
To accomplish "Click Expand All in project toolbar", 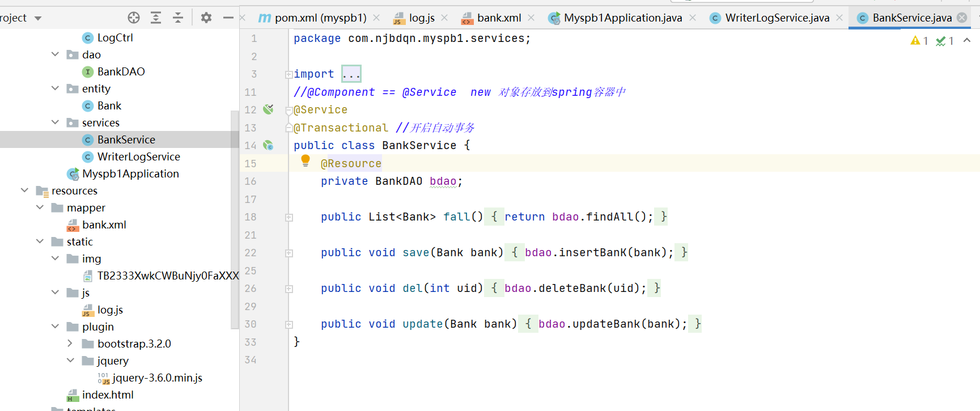I will 156,18.
